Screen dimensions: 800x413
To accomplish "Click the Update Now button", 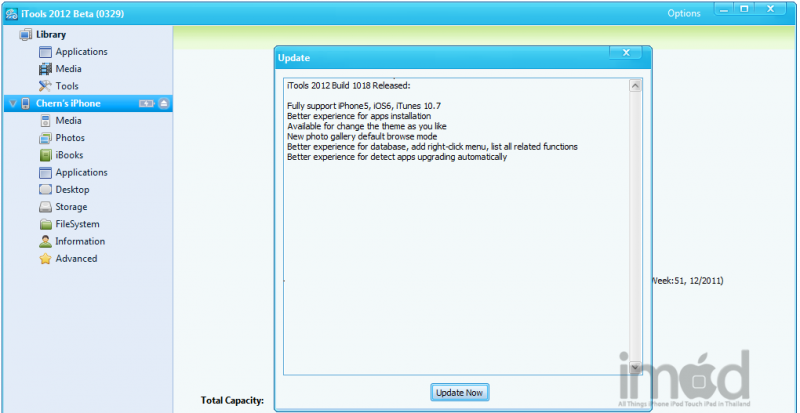I will 460,393.
